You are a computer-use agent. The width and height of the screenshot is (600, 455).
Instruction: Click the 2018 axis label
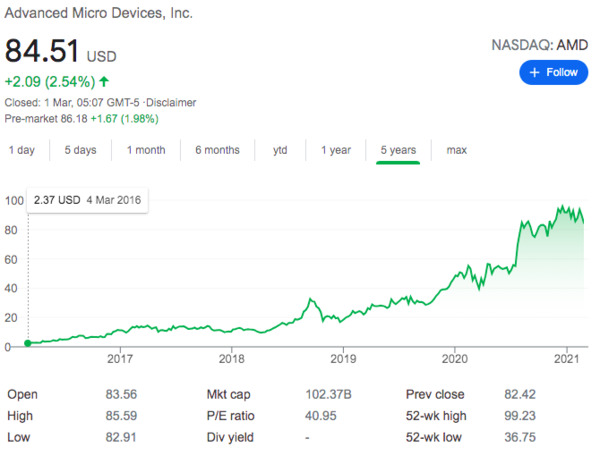[x=232, y=359]
